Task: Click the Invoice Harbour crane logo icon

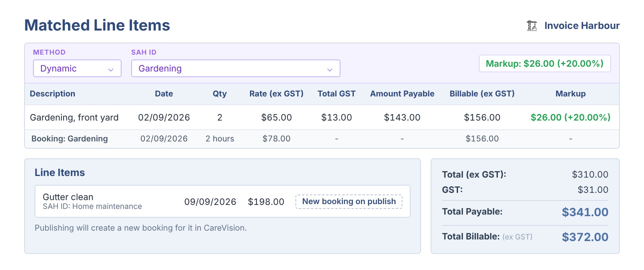Action: 532,26
